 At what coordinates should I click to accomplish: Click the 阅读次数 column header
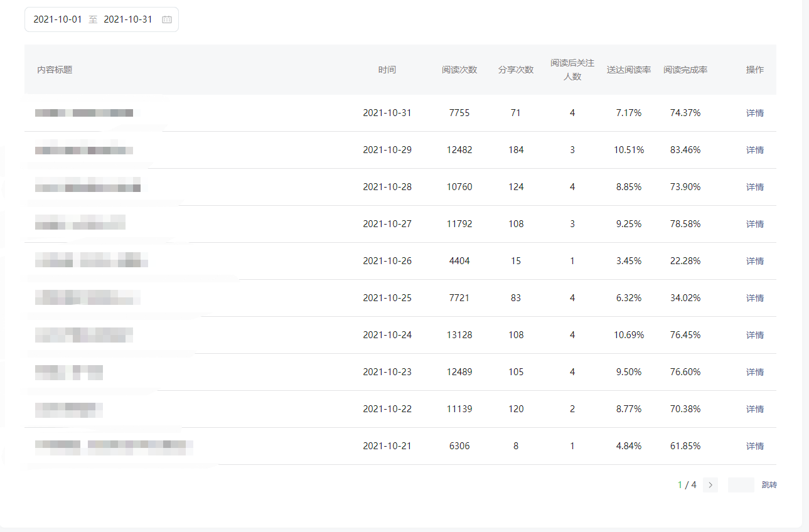[x=459, y=70]
